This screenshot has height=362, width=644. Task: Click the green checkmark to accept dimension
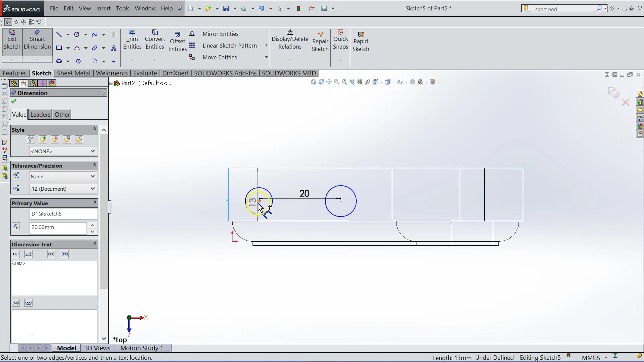14,101
